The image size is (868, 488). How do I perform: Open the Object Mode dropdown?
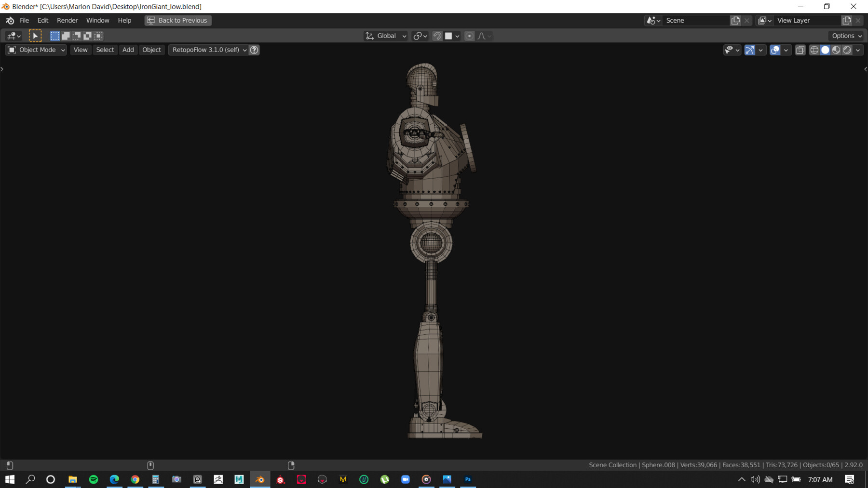coord(36,50)
